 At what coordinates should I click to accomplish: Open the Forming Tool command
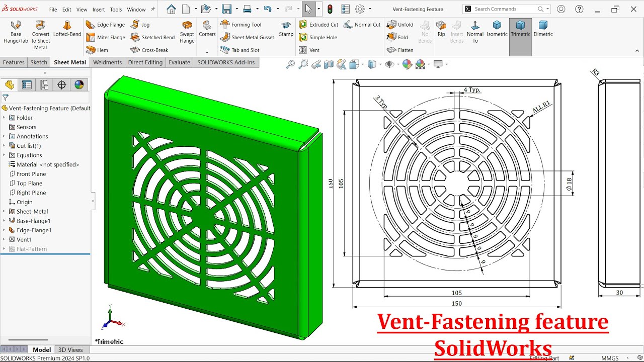(240, 25)
